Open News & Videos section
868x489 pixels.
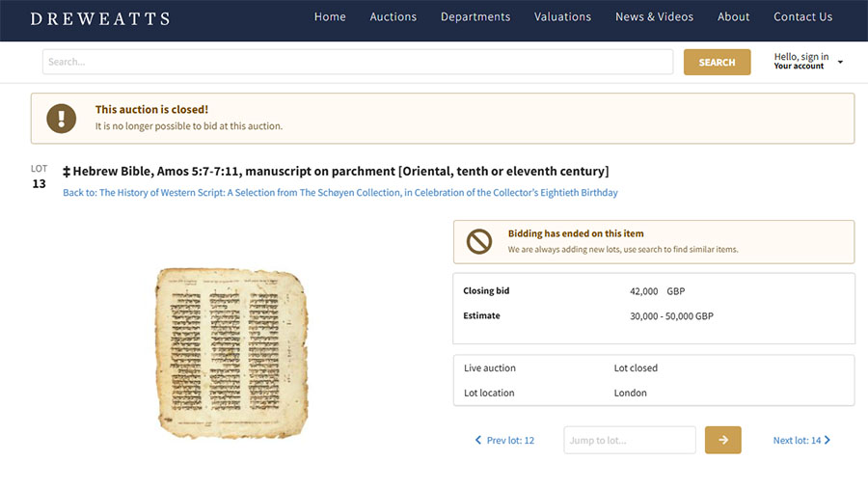(x=655, y=17)
